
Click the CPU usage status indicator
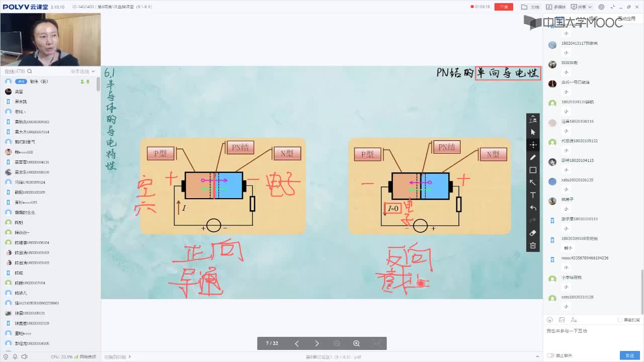click(62, 356)
